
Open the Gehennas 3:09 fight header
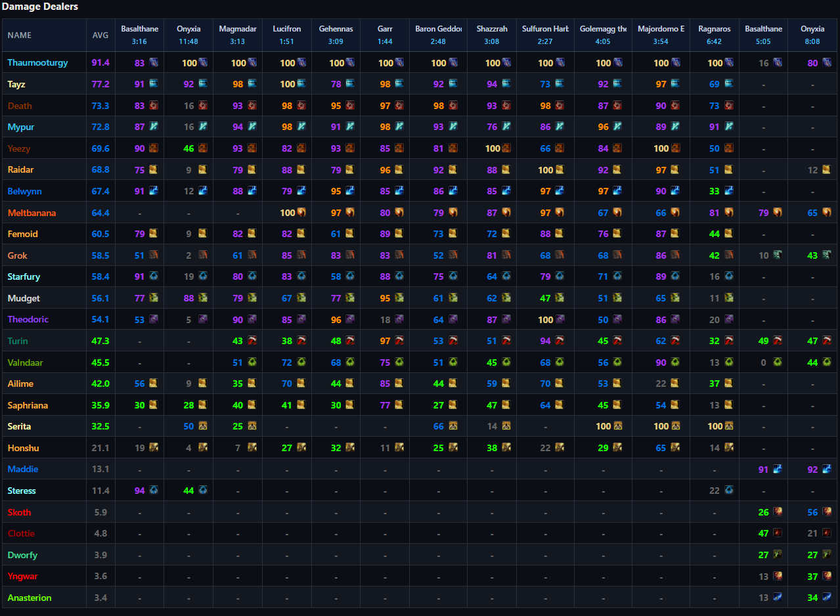pos(336,35)
